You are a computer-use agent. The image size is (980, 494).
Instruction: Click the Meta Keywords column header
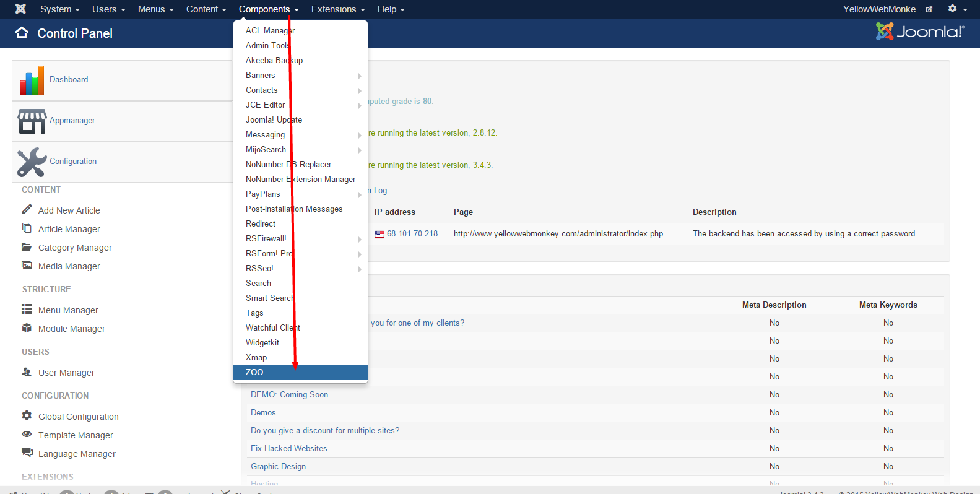[x=888, y=305]
